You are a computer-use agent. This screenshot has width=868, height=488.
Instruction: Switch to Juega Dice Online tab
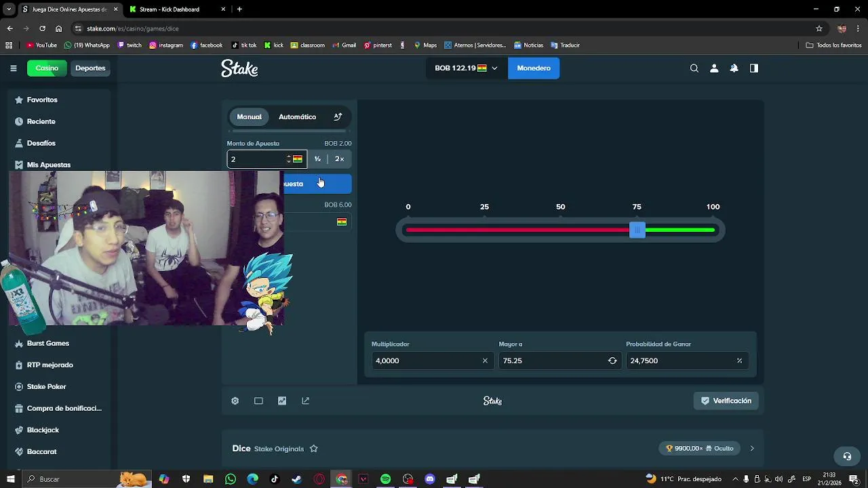click(68, 9)
